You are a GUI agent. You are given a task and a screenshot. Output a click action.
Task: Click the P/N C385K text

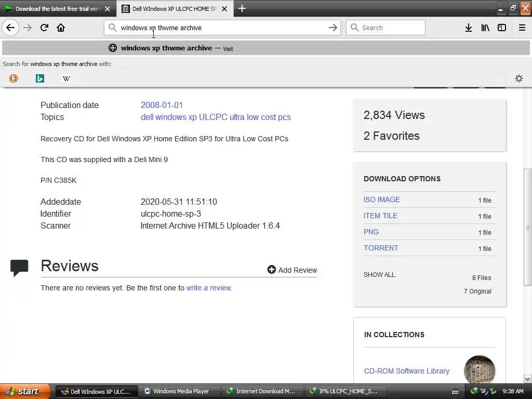tap(58, 180)
